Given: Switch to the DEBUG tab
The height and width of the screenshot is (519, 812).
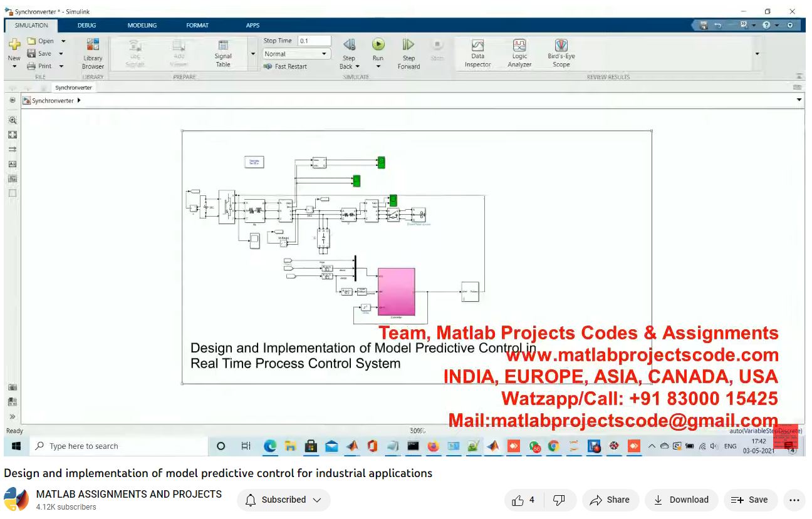Looking at the screenshot, I should coord(86,26).
